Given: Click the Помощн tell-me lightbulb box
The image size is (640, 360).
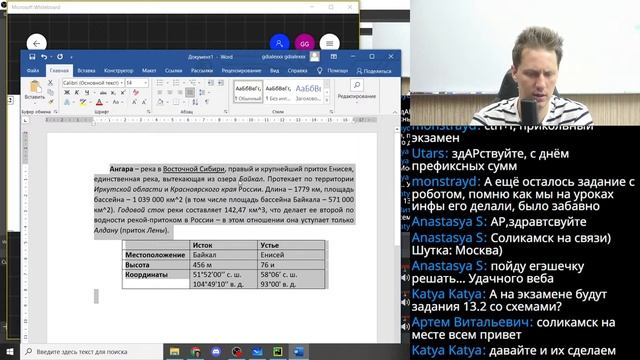Looking at the screenshot, I should pyautogui.click(x=333, y=71).
